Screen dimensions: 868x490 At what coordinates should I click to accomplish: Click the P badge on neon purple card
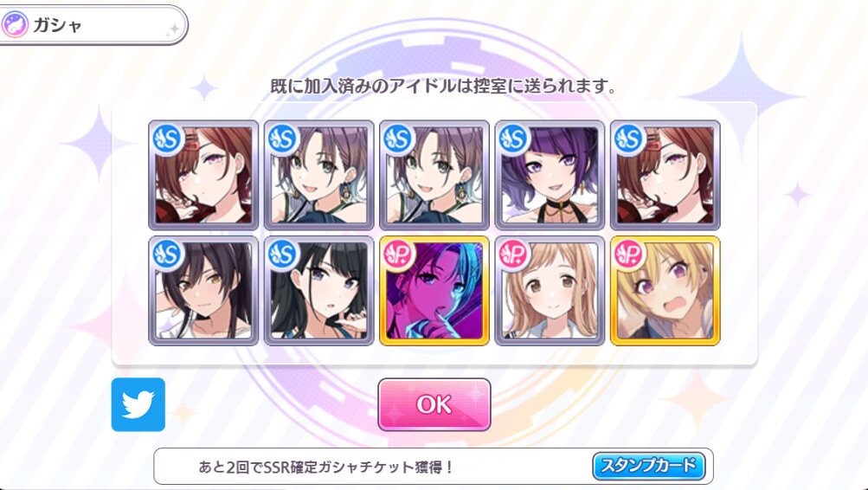(x=399, y=255)
